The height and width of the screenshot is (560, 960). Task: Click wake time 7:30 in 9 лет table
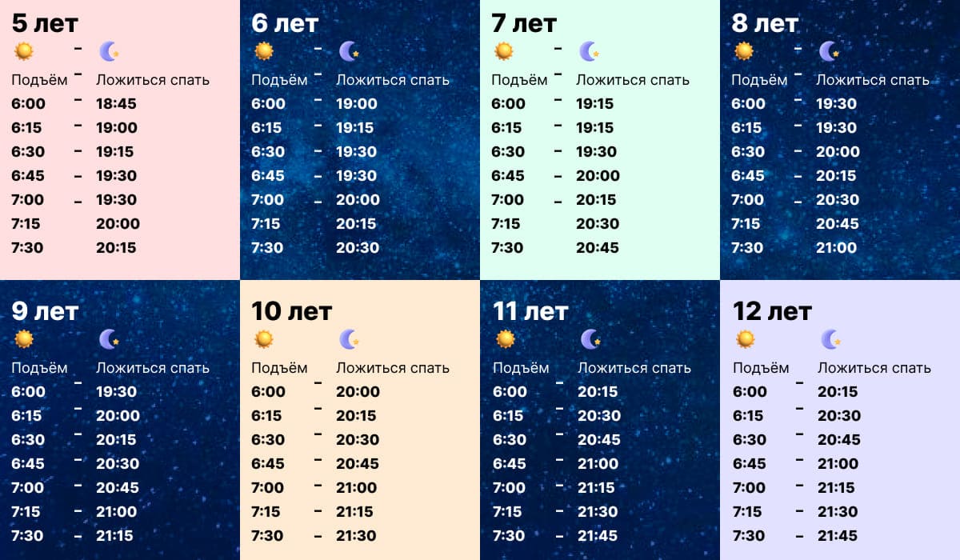click(28, 535)
